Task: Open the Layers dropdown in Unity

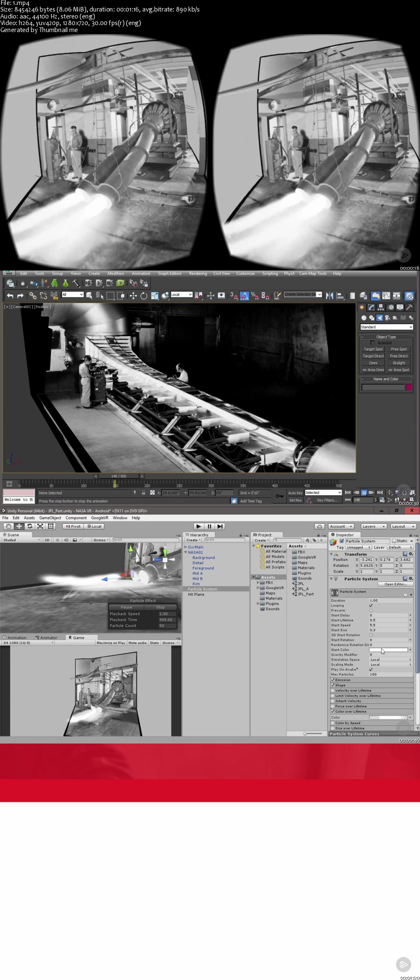Action: pos(374,526)
